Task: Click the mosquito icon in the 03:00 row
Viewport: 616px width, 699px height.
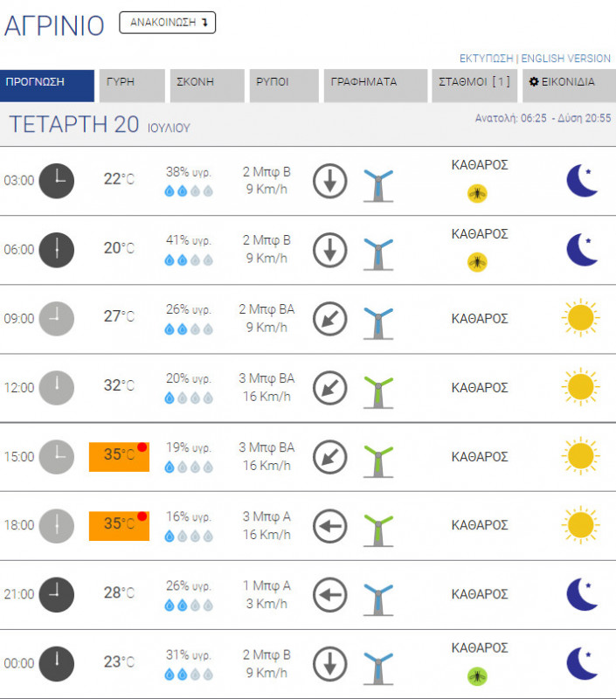Action: coord(477,192)
